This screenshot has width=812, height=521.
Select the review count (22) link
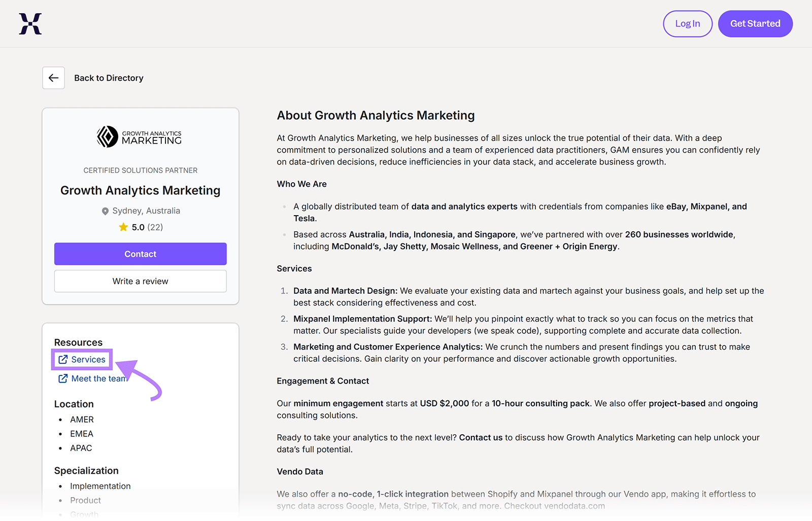tap(155, 227)
